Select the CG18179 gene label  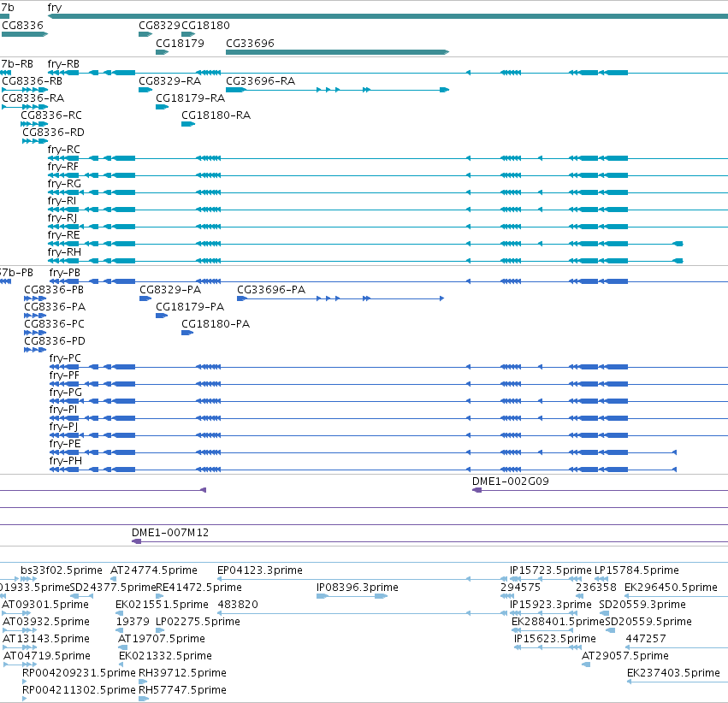pos(181,43)
